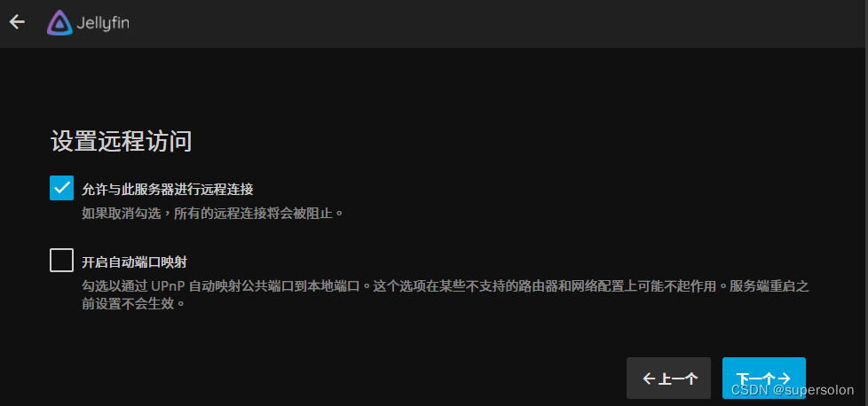Click the Jellyfin wordmark text
Viewport: 868px width, 406px height.
click(102, 24)
